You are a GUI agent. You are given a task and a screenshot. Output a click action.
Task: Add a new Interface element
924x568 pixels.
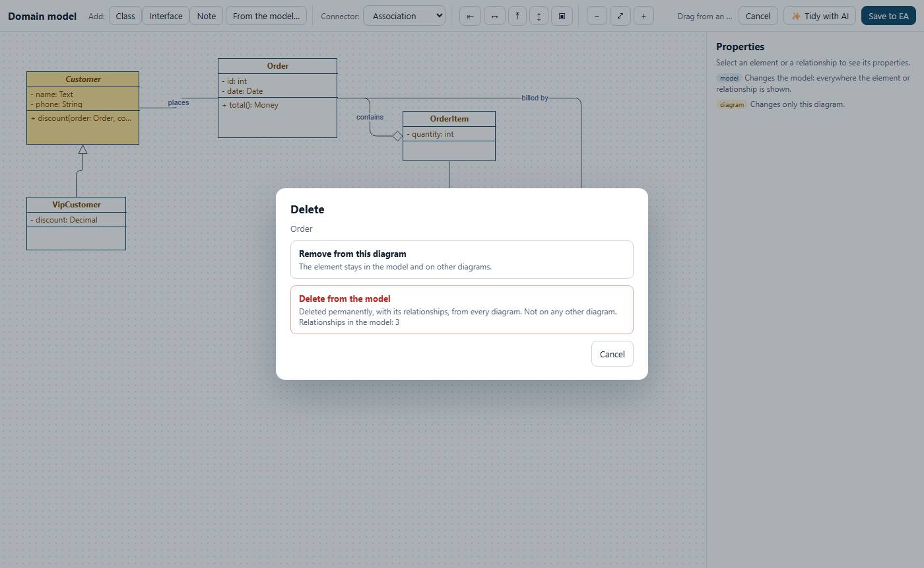point(166,16)
